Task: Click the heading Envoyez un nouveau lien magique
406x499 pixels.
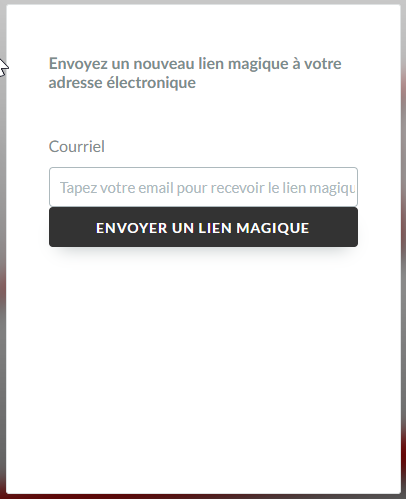Action: click(x=195, y=73)
